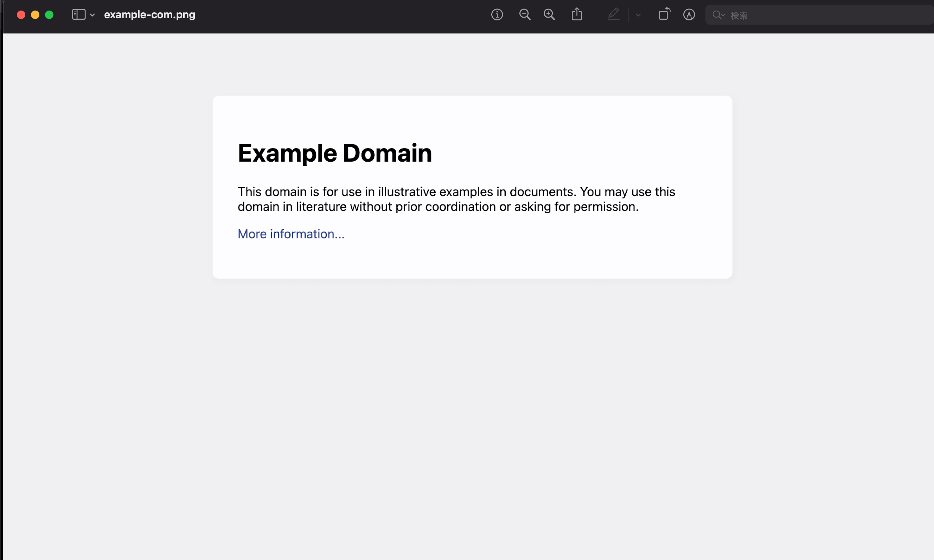Click the zoom in magnifier icon

click(549, 15)
